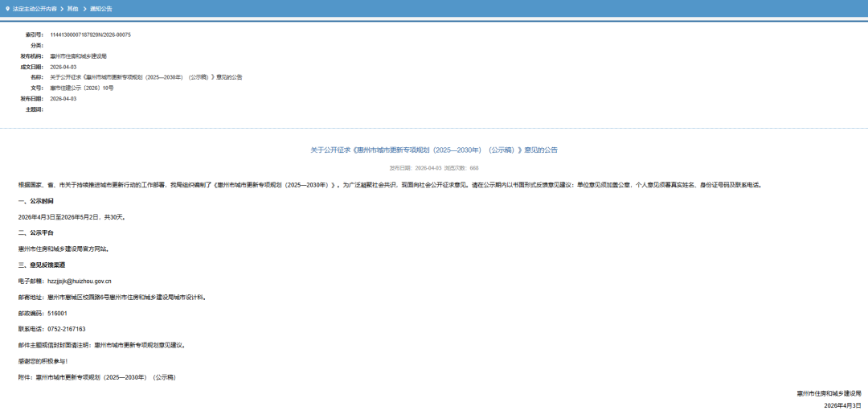The height and width of the screenshot is (419, 868).
Task: Click the 名称 label
Action: pyautogui.click(x=37, y=77)
